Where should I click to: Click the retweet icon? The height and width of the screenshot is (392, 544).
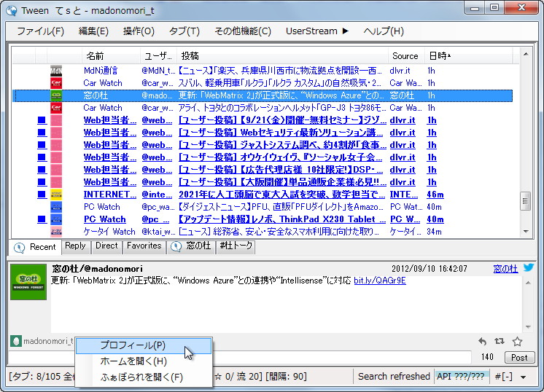tap(500, 342)
